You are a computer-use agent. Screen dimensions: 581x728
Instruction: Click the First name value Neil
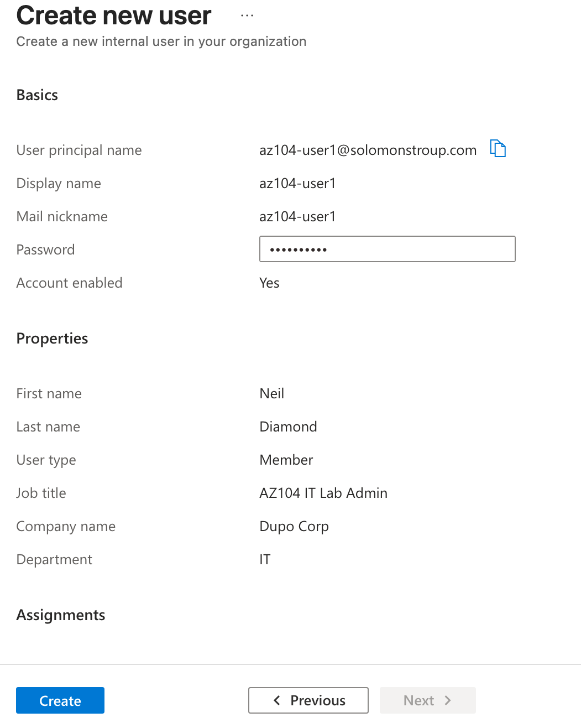(x=272, y=394)
